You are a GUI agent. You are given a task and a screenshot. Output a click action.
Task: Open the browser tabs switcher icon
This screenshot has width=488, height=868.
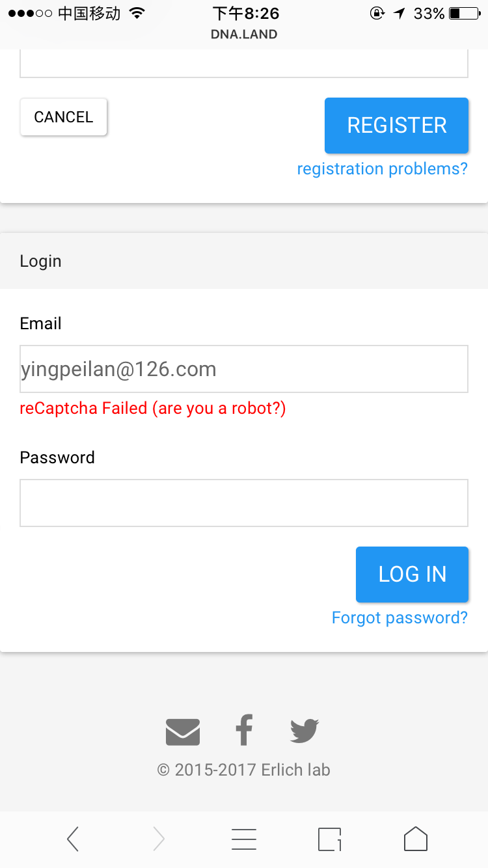point(330,839)
